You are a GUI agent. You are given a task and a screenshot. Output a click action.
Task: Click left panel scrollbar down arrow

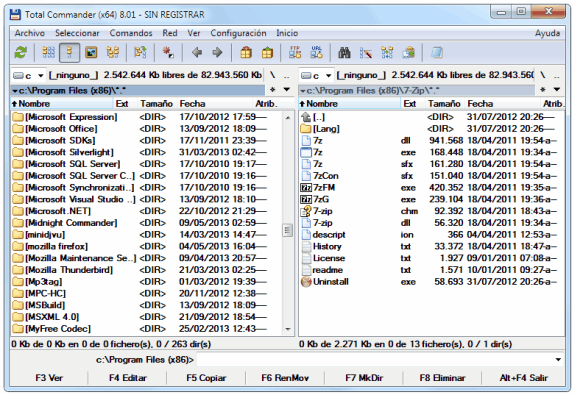point(288,329)
